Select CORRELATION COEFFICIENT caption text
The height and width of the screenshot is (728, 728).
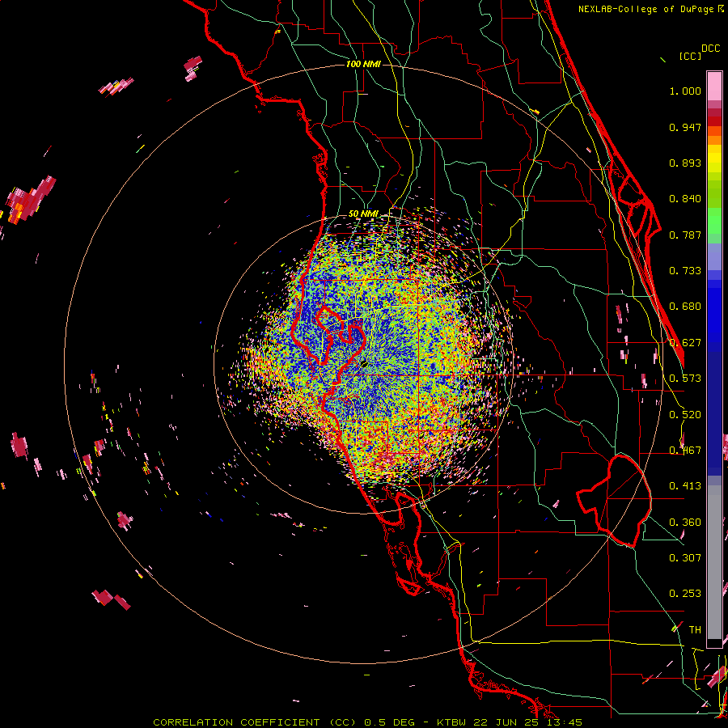click(236, 722)
